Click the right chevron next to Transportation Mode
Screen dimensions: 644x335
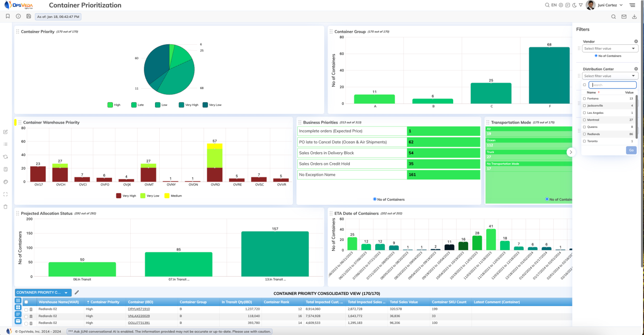[571, 152]
